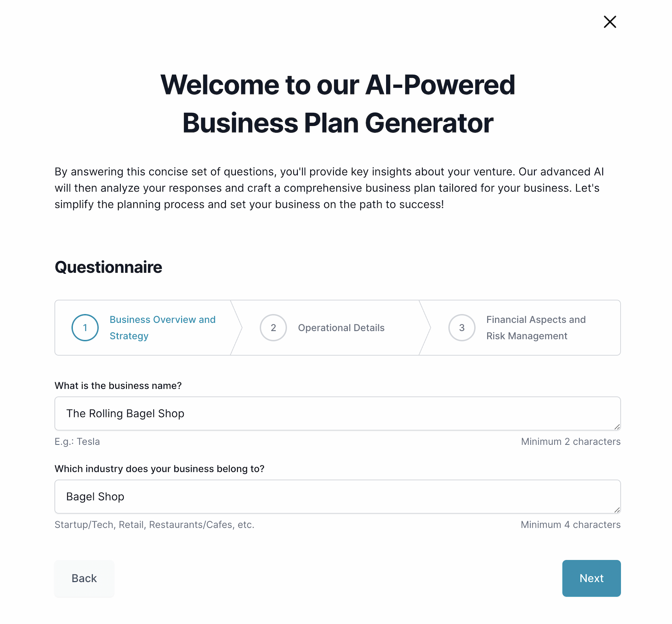The height and width of the screenshot is (624, 672).
Task: Click the 'Bagel Shop' industry entry
Action: coord(95,497)
